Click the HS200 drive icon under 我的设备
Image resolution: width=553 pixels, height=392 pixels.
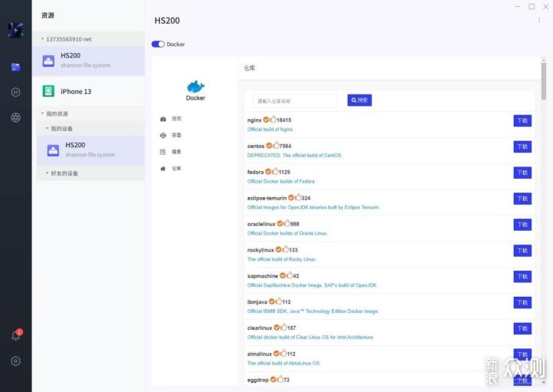pyautogui.click(x=53, y=150)
